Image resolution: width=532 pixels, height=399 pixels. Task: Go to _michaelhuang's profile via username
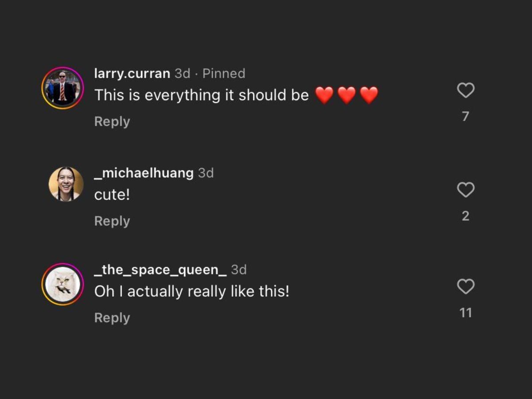[144, 173]
